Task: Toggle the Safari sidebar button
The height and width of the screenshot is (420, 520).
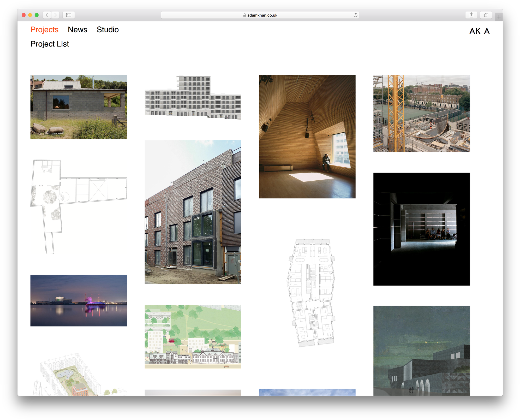Action: [x=69, y=15]
